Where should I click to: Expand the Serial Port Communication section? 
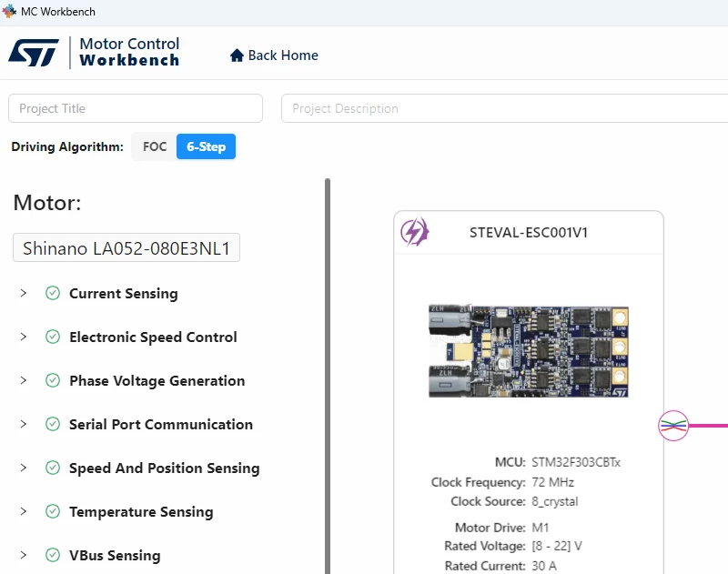pyautogui.click(x=24, y=424)
